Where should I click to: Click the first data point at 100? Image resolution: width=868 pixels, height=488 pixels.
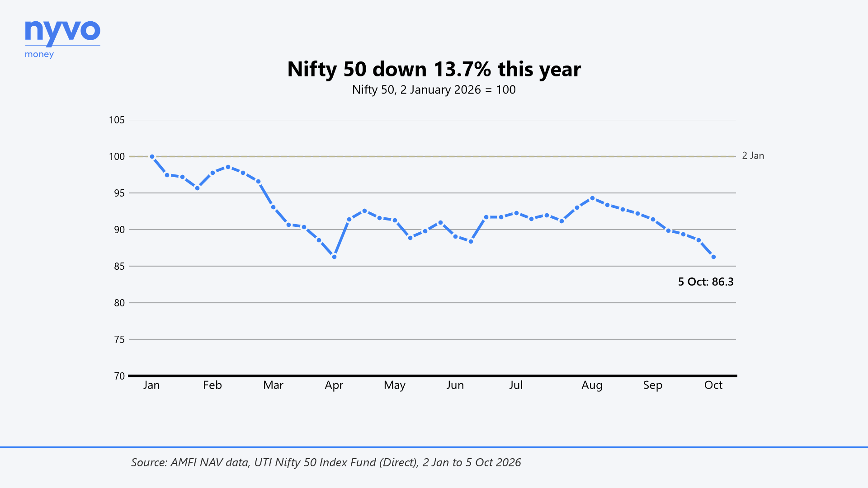(x=152, y=157)
